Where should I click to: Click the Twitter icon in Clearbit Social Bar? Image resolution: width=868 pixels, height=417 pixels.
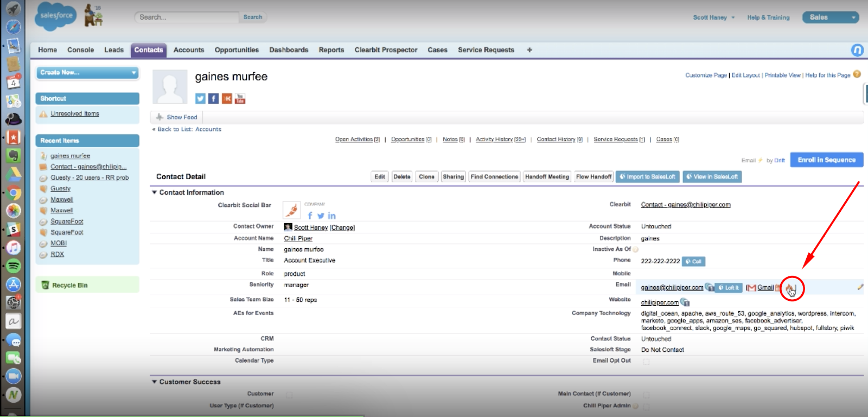pos(321,216)
